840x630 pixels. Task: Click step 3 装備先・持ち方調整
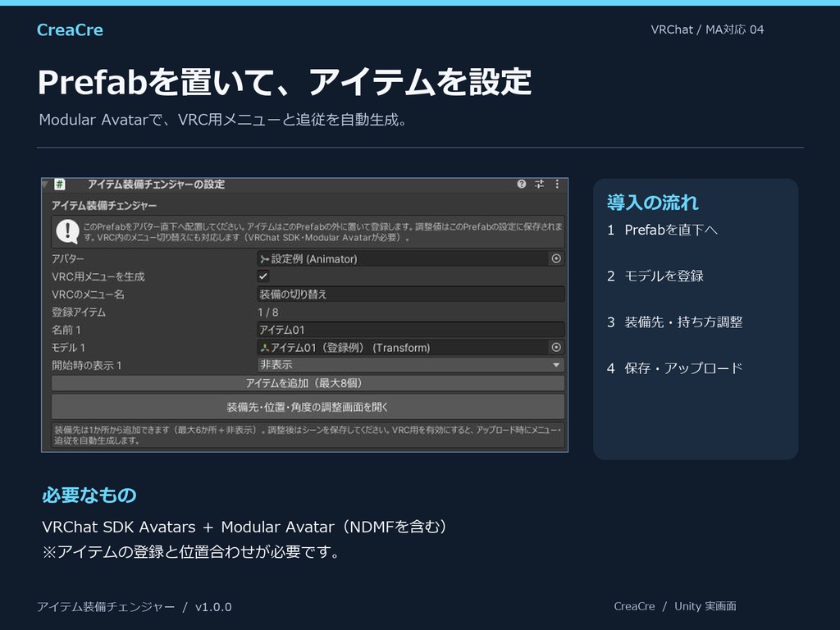click(x=674, y=322)
